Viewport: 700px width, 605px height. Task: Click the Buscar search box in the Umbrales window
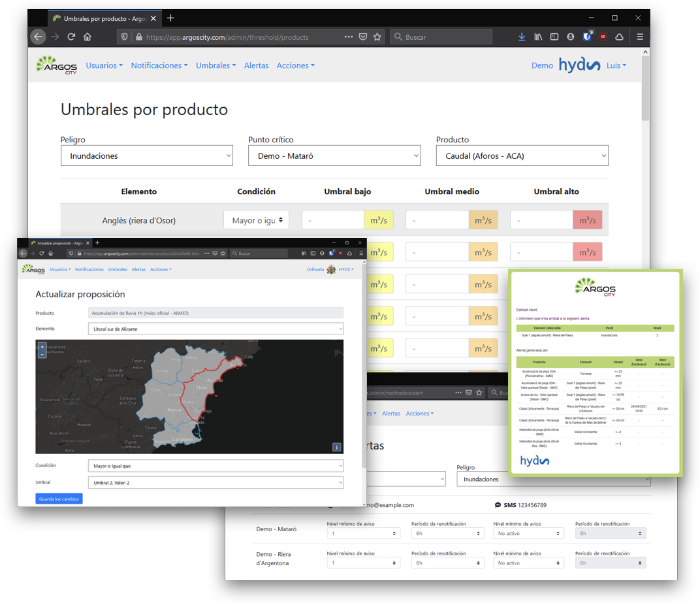point(441,37)
